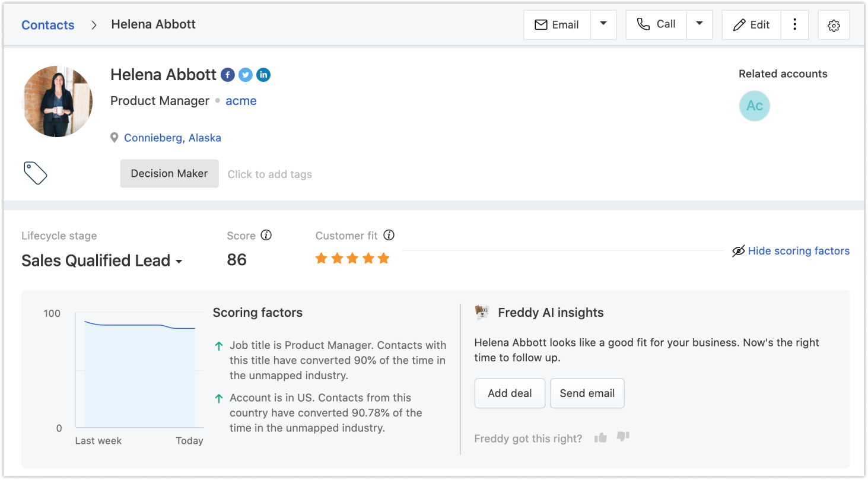Set the five-star Customer fit rating
The height and width of the screenshot is (480, 868).
[383, 258]
